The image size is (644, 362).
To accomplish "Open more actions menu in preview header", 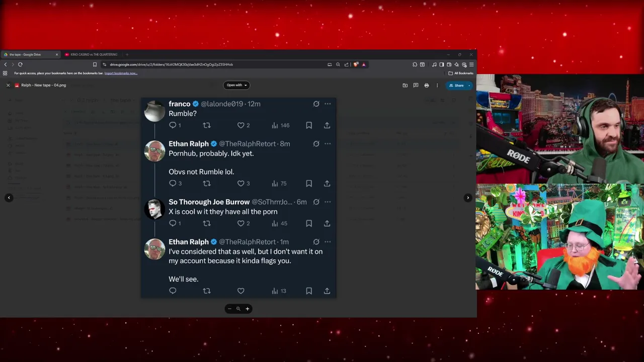I will [437, 85].
